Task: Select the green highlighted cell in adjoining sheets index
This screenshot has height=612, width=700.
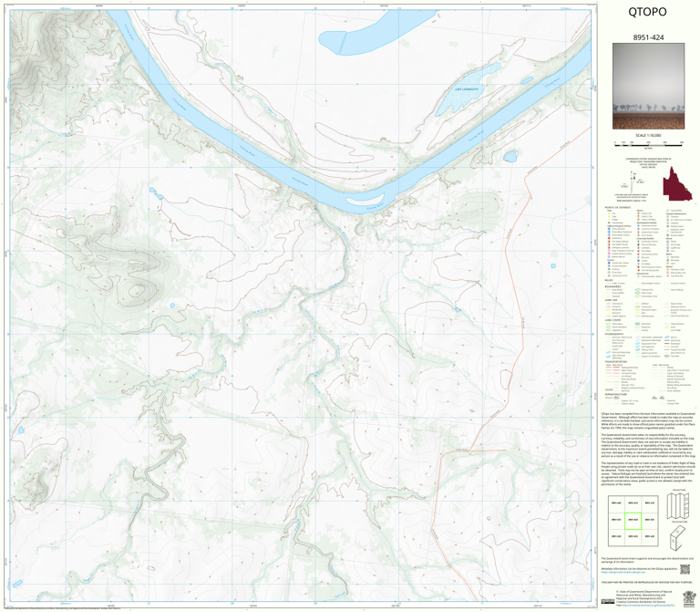Action: point(633,521)
